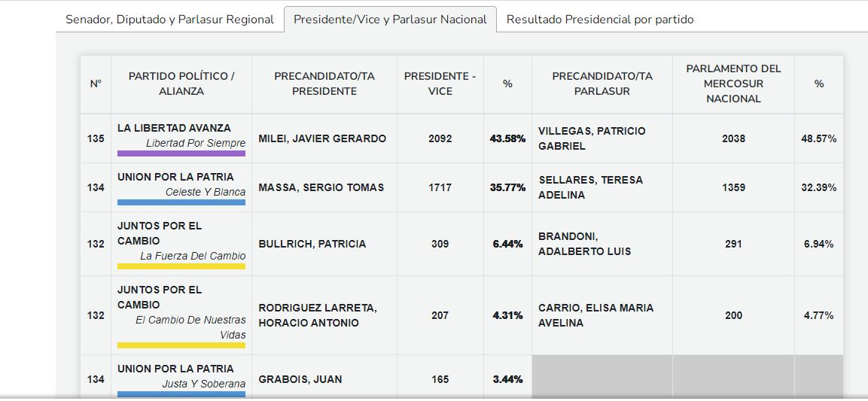Click Rodriguez Larreta, Horacio Antonio cell
The height and width of the screenshot is (401, 868).
(318, 315)
